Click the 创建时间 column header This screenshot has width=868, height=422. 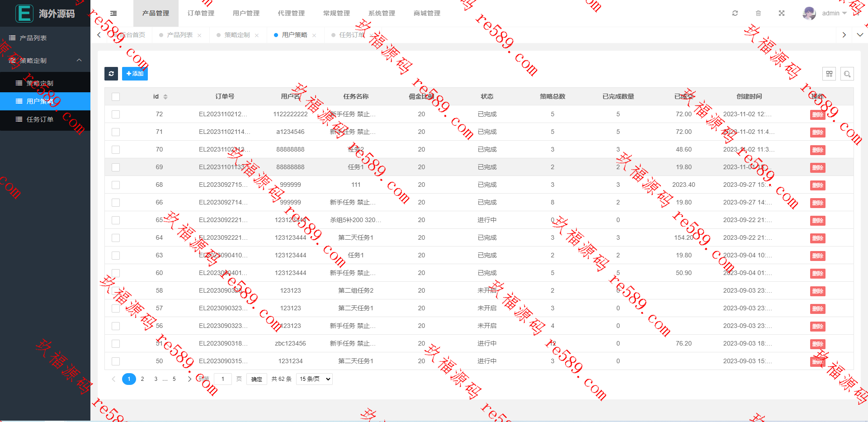(x=749, y=97)
